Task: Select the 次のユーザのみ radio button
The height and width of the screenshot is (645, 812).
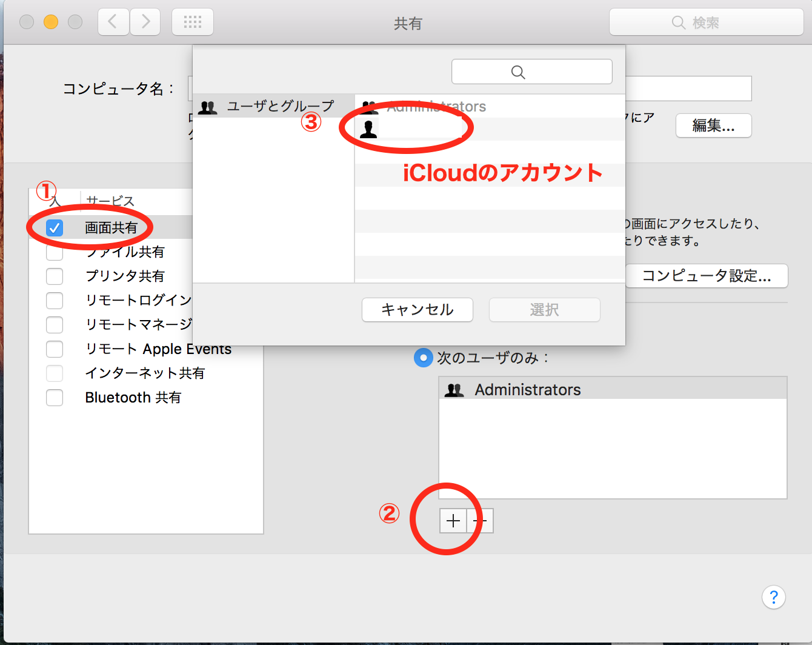Action: (x=423, y=358)
